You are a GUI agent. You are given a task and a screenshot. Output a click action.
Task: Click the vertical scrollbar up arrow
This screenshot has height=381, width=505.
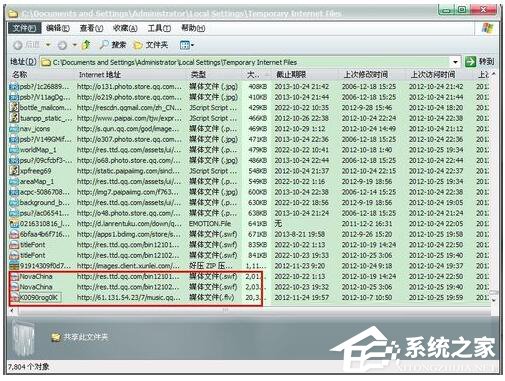(493, 74)
